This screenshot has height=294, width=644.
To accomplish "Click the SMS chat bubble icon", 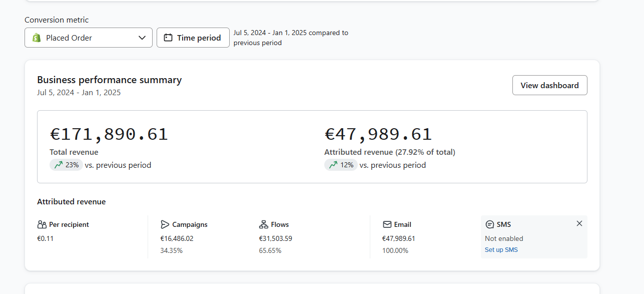I will coord(489,224).
